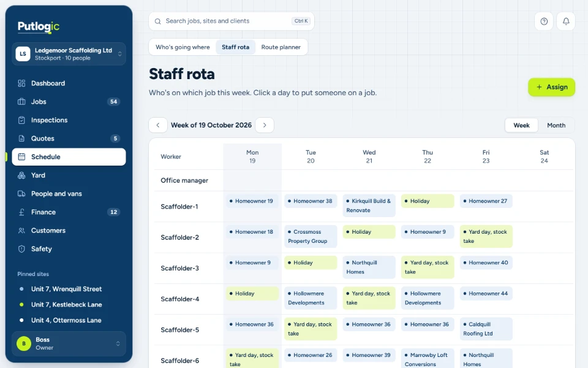
Task: Open Scaffolder-1 Thursday Holiday entry
Action: point(428,201)
